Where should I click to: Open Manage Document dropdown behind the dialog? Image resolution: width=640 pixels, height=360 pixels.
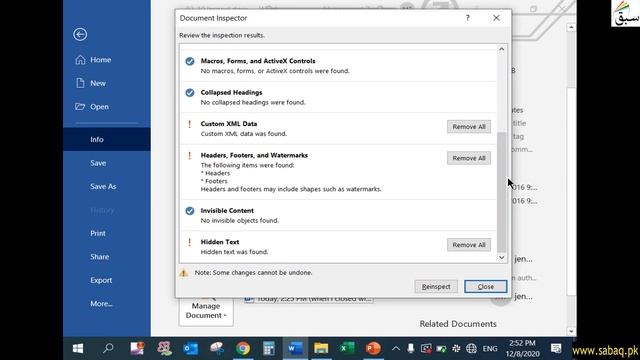click(206, 311)
